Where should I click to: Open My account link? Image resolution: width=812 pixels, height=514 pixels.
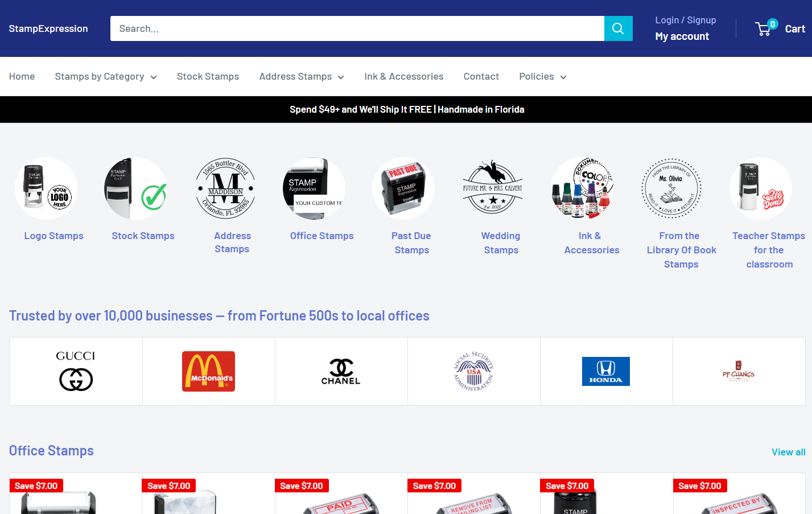pyautogui.click(x=682, y=36)
